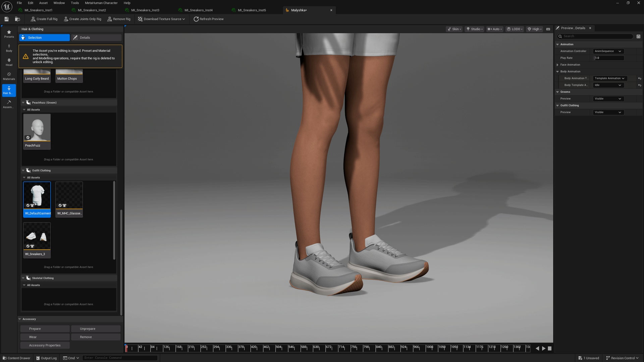Click the Play Rate value field
Image resolution: width=644 pixels, height=362 pixels.
[x=609, y=58]
